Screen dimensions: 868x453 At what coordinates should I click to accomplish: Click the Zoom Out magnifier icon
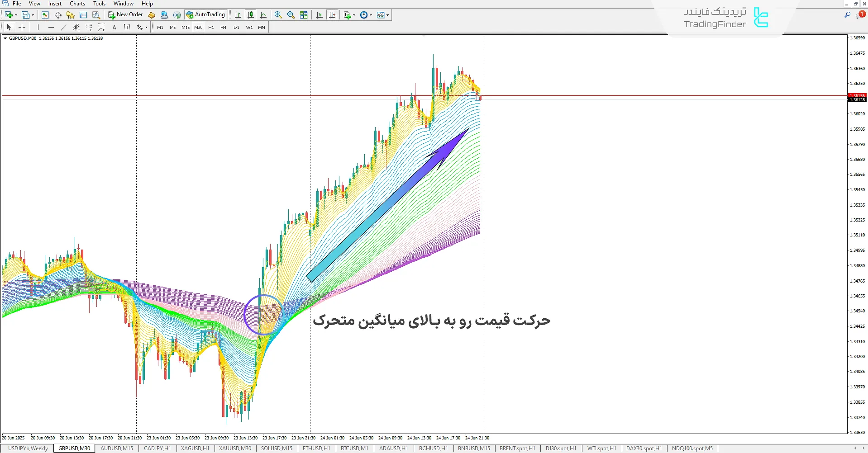(291, 15)
